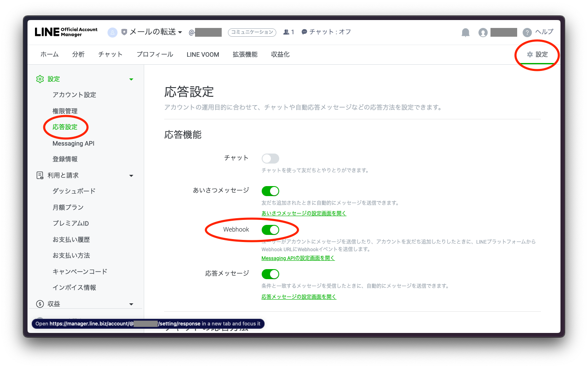Click the document icon beside 利用と請求
588x368 pixels.
click(40, 175)
